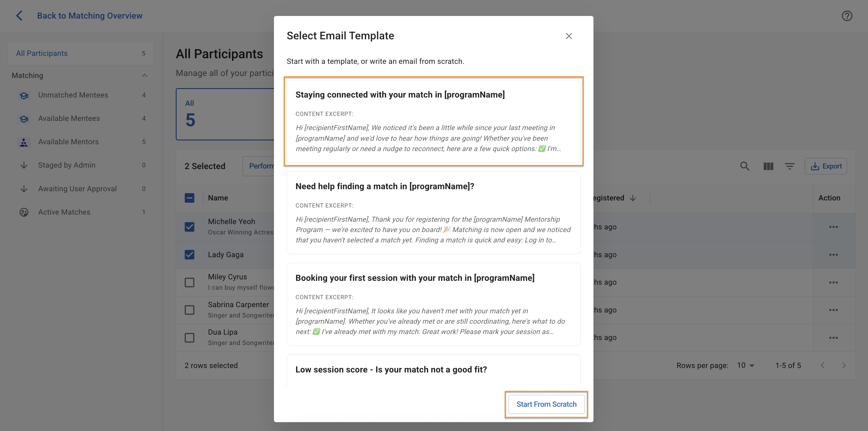This screenshot has height=431, width=868.
Task: Sort by the Registered column arrow
Action: point(633,198)
